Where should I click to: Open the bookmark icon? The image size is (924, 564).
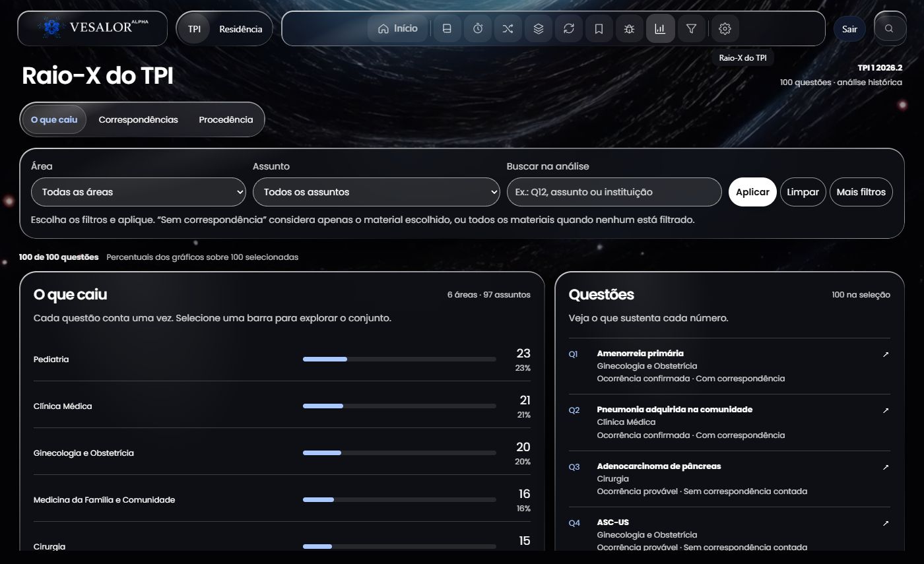(599, 28)
